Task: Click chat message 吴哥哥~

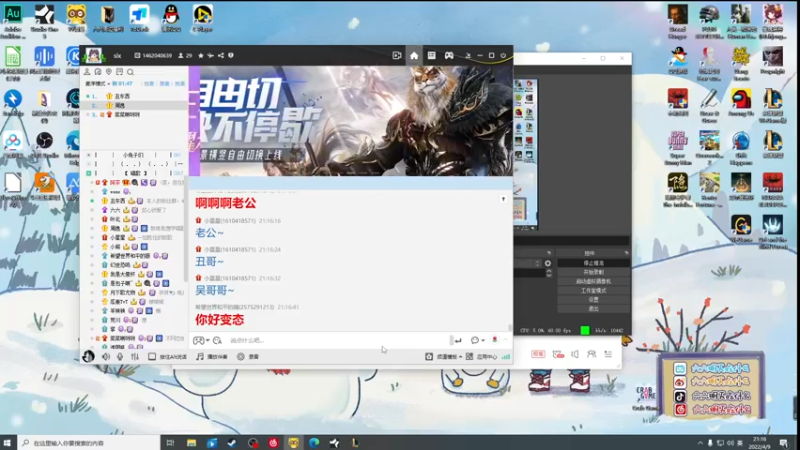Action: coord(215,290)
